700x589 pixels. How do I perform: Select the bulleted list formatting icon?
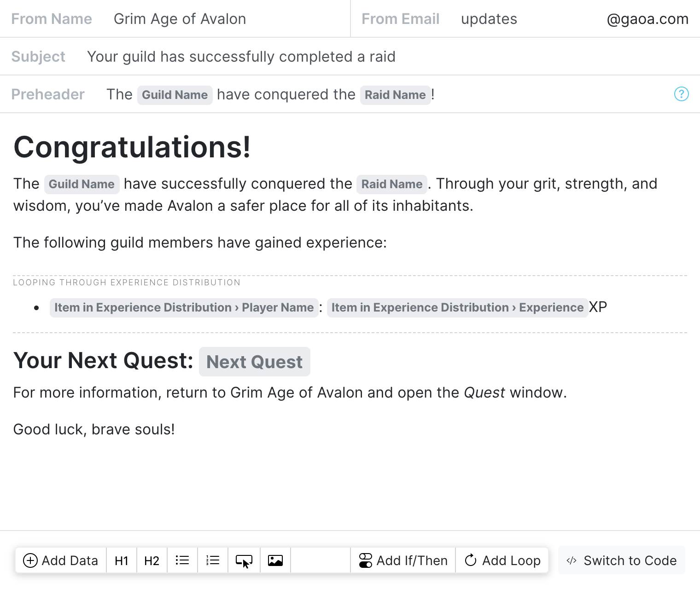182,560
